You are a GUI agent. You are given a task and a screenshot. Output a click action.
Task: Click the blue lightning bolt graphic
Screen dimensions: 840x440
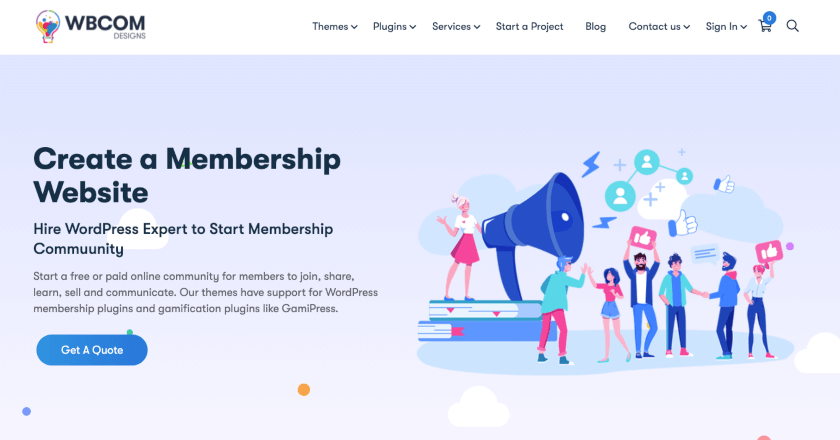tap(591, 165)
